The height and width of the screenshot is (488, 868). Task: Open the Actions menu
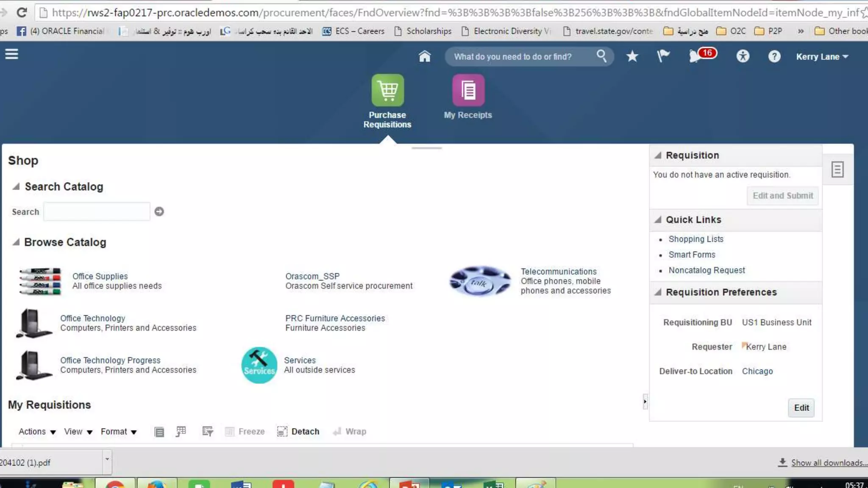point(37,431)
